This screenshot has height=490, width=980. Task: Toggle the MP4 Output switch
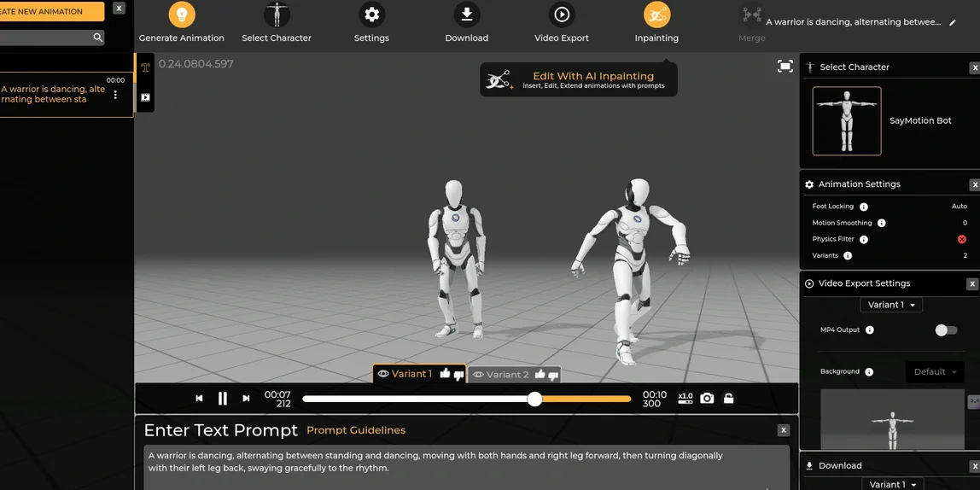[x=946, y=330]
